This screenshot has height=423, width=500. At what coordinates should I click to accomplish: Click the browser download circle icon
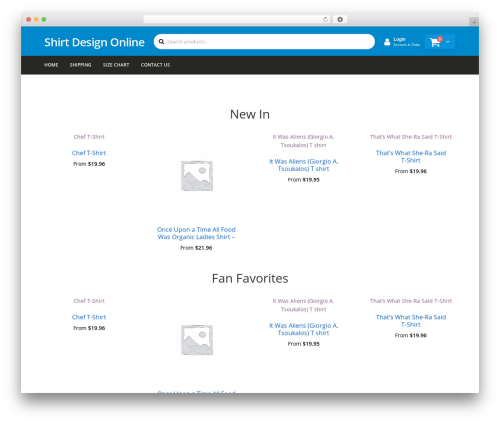[x=340, y=19]
